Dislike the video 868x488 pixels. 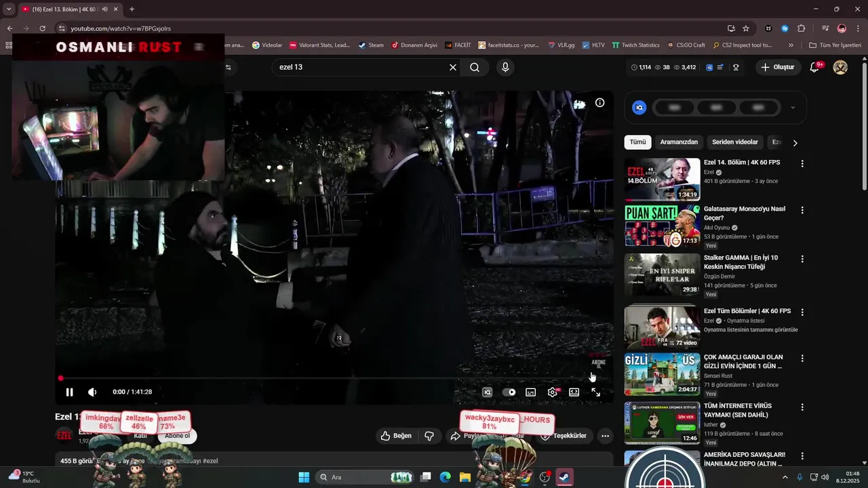coord(429,436)
